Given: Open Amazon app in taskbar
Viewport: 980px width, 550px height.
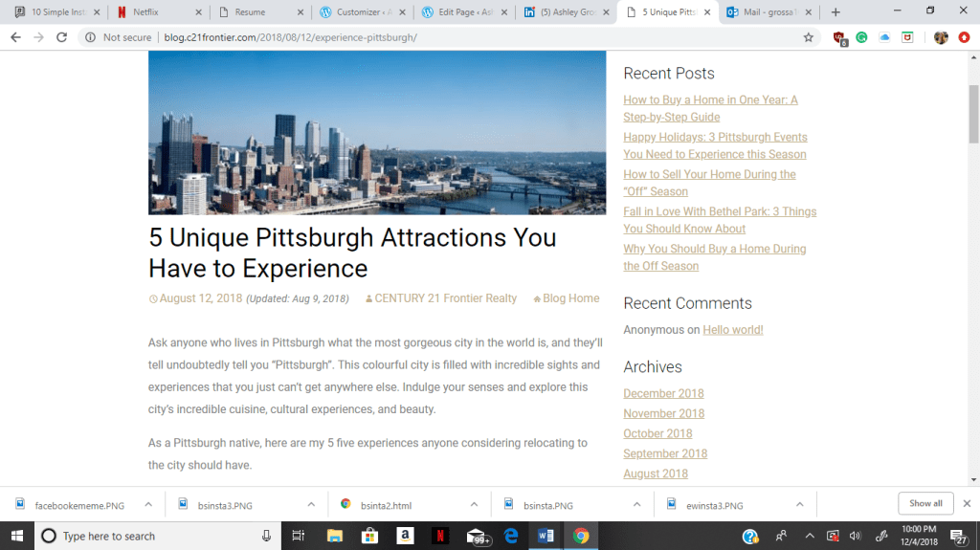Looking at the screenshot, I should 405,536.
